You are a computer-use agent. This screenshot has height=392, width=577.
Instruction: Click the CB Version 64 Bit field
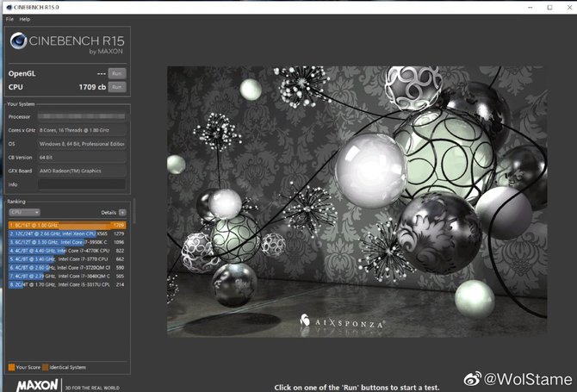[x=82, y=157]
